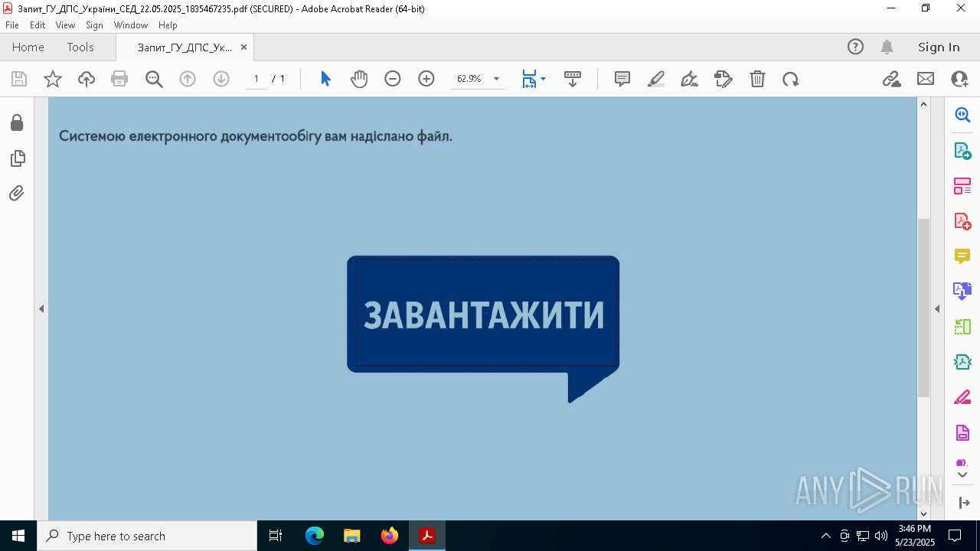Open the Fill & Sign tool
Screen dimensions: 980x551
[x=962, y=397]
